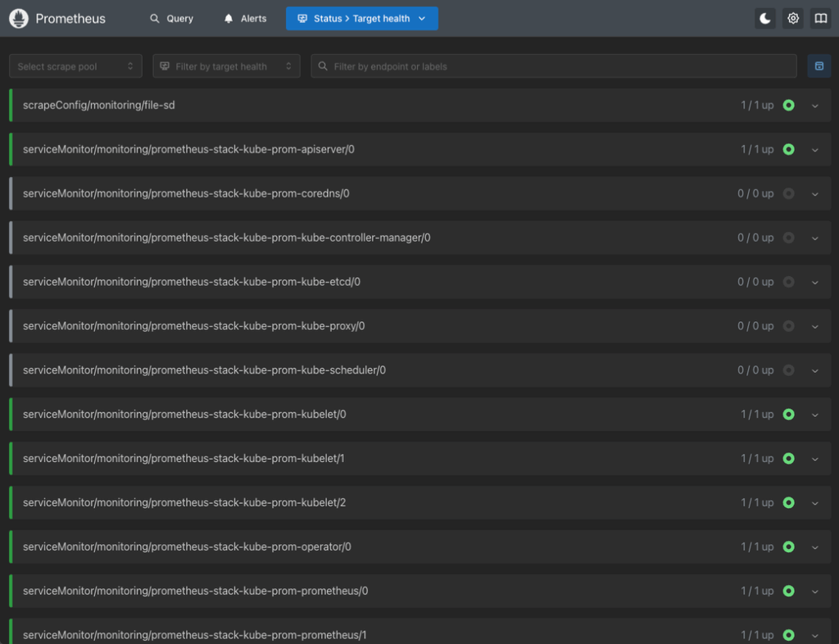The height and width of the screenshot is (644, 839).
Task: Open the filter by target health dropdown
Action: pos(226,66)
